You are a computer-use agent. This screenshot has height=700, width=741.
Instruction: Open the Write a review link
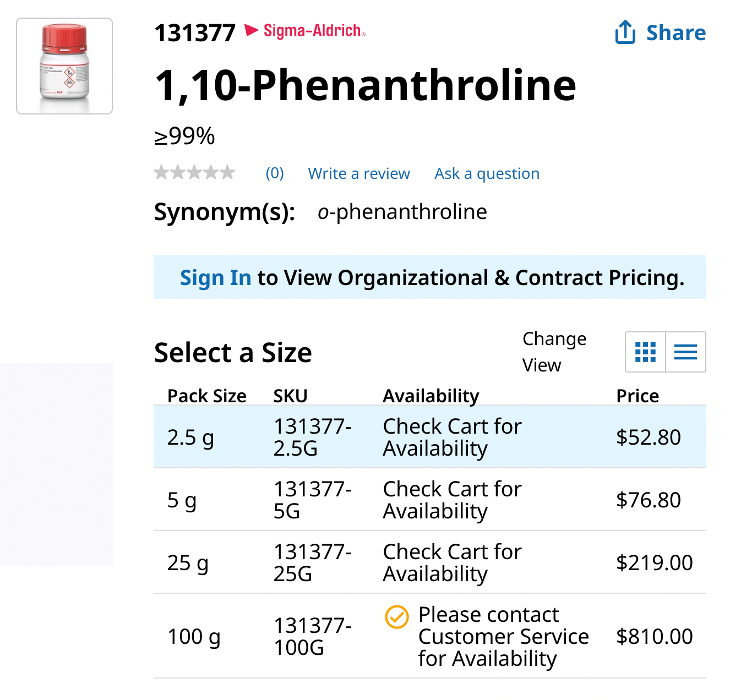click(x=359, y=174)
